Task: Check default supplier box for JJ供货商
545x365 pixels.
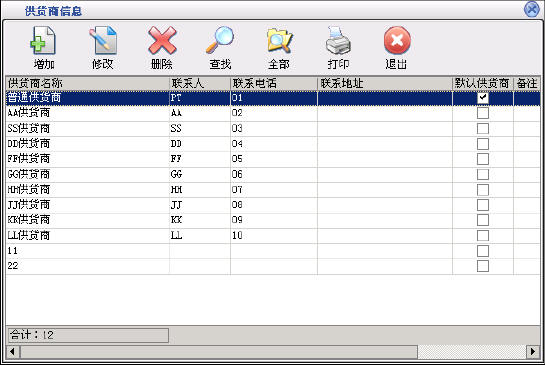Action: click(483, 205)
